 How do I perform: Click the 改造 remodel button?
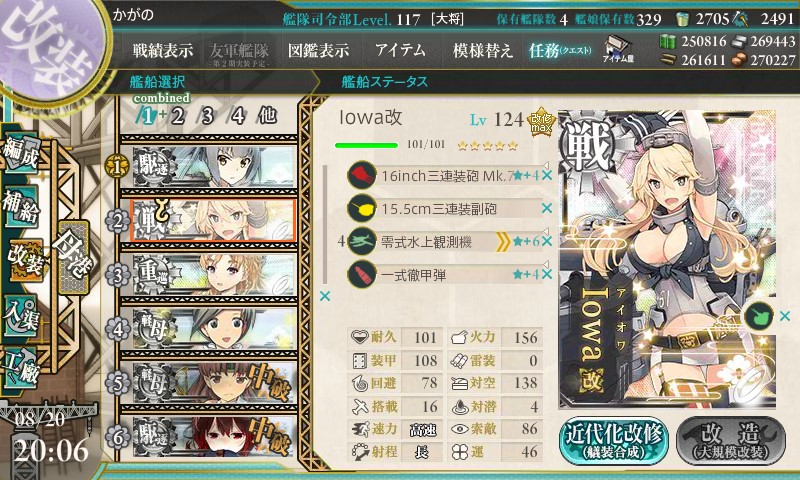(x=731, y=441)
